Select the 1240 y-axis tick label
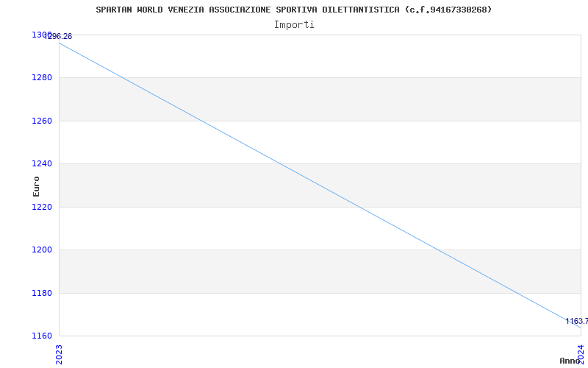 coord(42,163)
